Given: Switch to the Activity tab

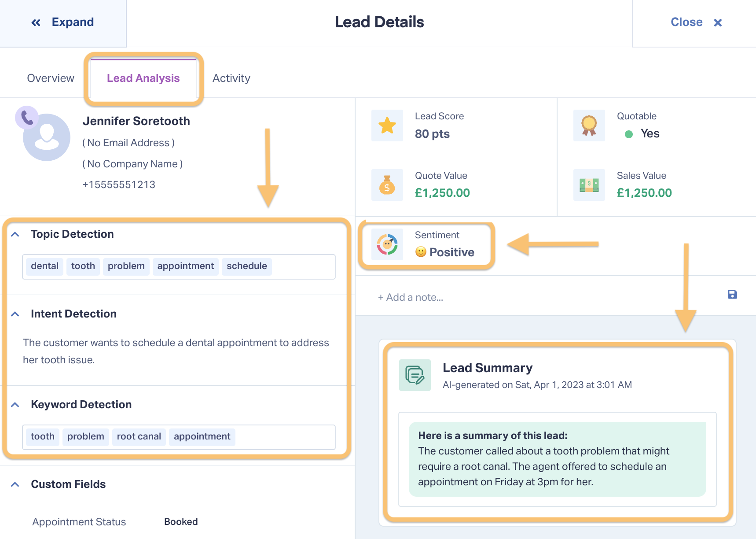Looking at the screenshot, I should 231,78.
